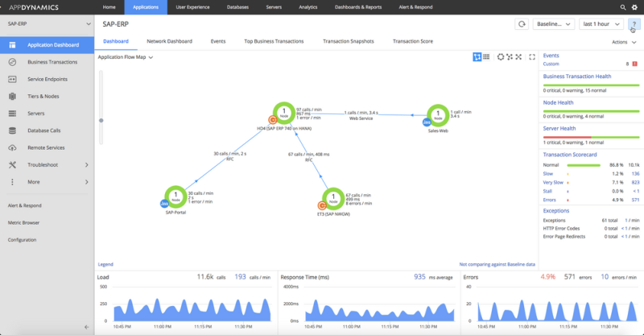
Task: Click the Servers sidebar icon
Action: pos(12,114)
